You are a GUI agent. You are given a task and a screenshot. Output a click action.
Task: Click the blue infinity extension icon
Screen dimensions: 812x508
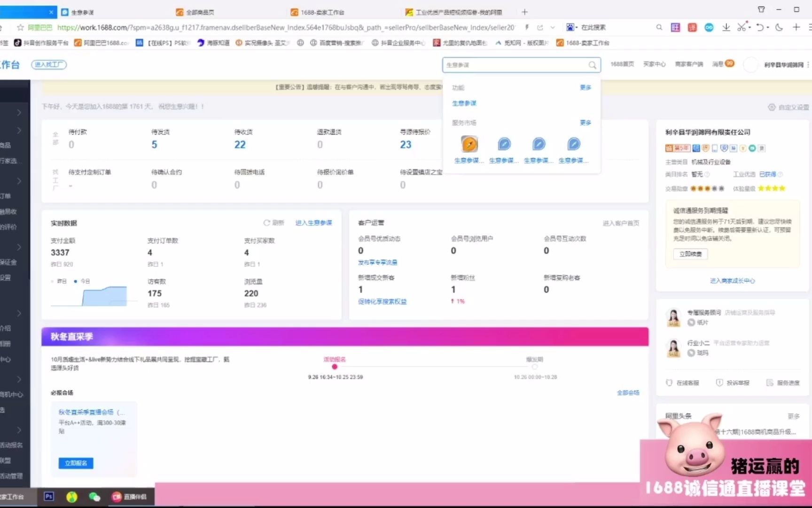pos(709,27)
